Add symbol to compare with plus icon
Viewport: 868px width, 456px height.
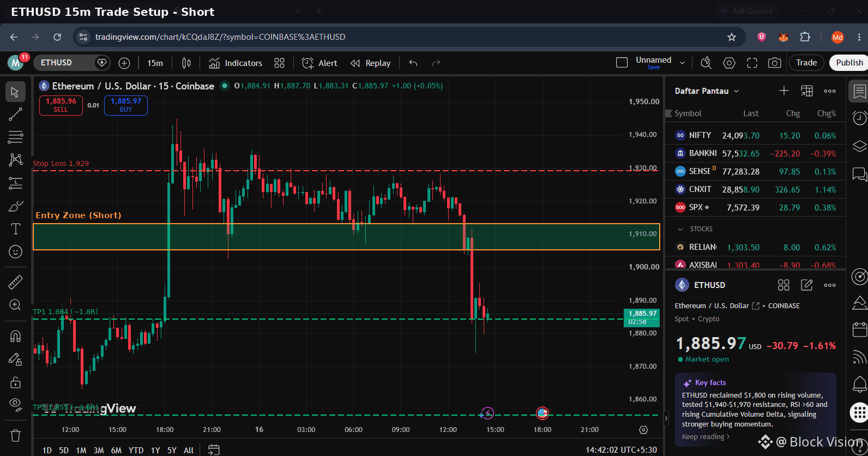pyautogui.click(x=124, y=63)
